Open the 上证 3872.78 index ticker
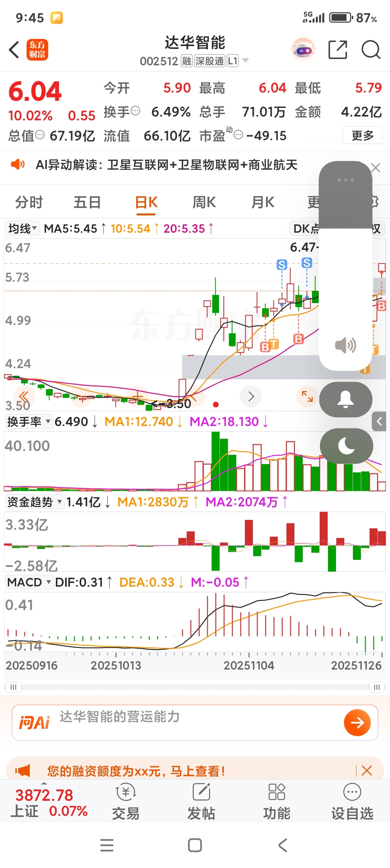390x868 pixels. [x=49, y=803]
